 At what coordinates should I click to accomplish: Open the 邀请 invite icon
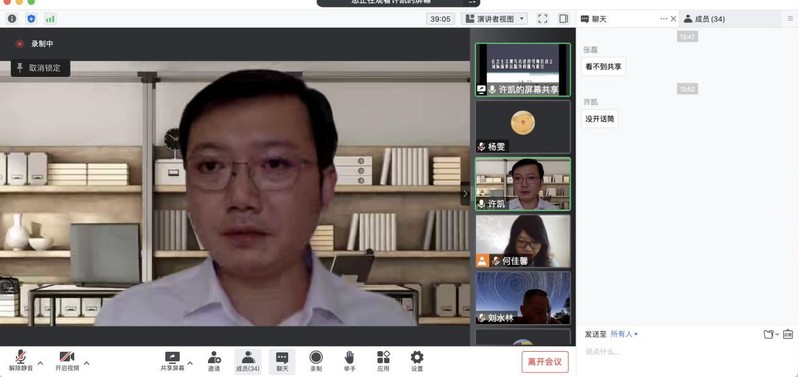click(x=214, y=361)
